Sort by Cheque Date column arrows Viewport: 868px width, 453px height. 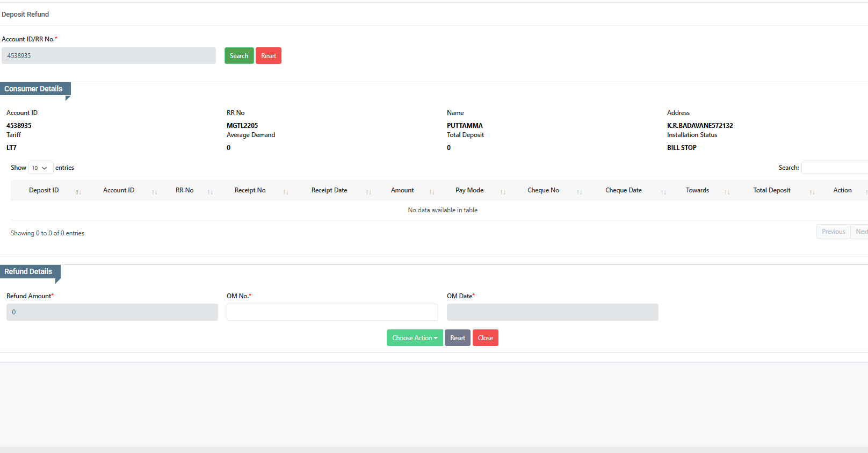pos(664,192)
